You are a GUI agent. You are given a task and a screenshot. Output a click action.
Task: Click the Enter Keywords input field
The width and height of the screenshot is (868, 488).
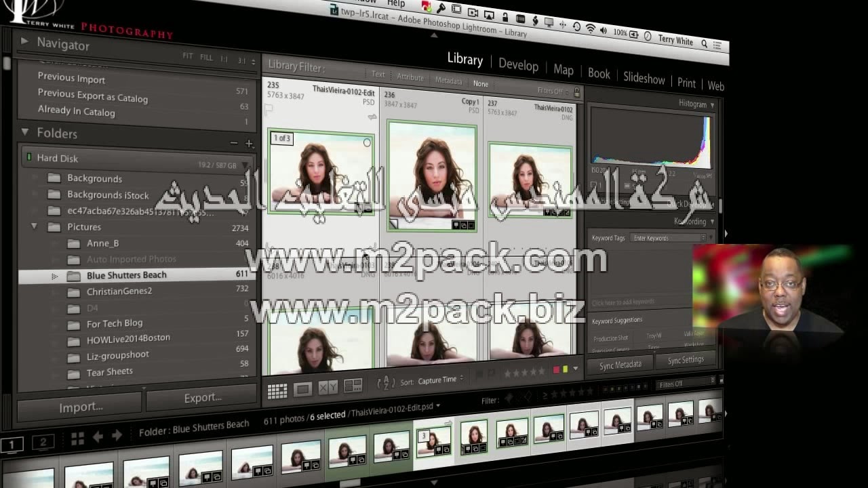point(669,238)
